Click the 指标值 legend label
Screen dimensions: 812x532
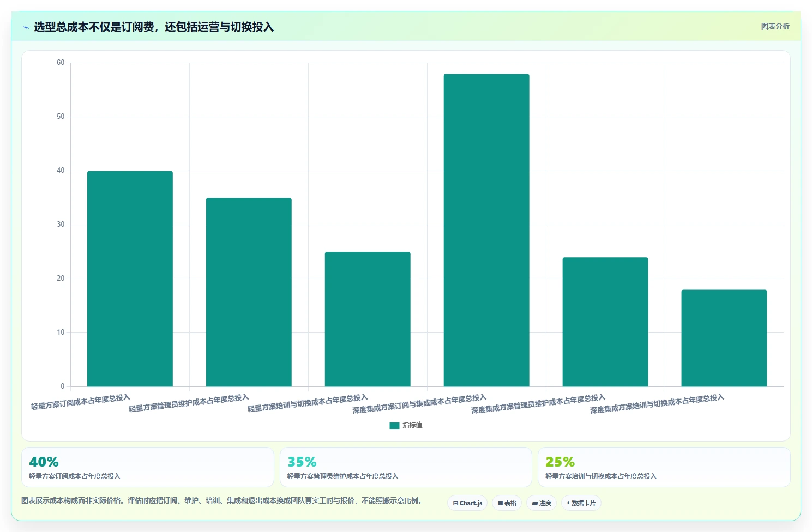click(412, 425)
